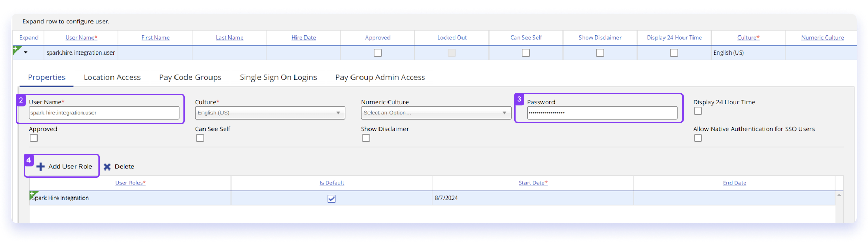The width and height of the screenshot is (868, 242).
Task: Toggle Can See Self checkbox in the grid row
Action: (x=525, y=53)
